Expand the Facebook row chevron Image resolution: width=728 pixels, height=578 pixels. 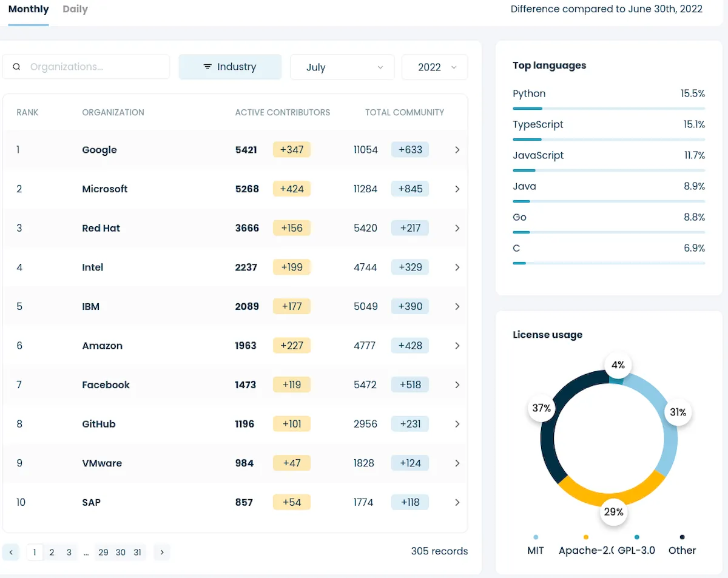(x=457, y=385)
